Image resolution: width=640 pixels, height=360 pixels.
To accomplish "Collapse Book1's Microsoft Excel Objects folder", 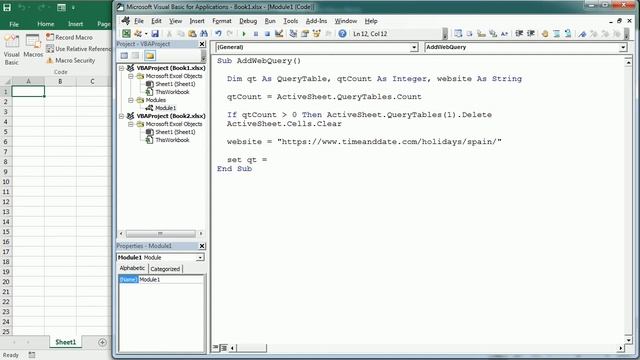I will click(x=131, y=76).
